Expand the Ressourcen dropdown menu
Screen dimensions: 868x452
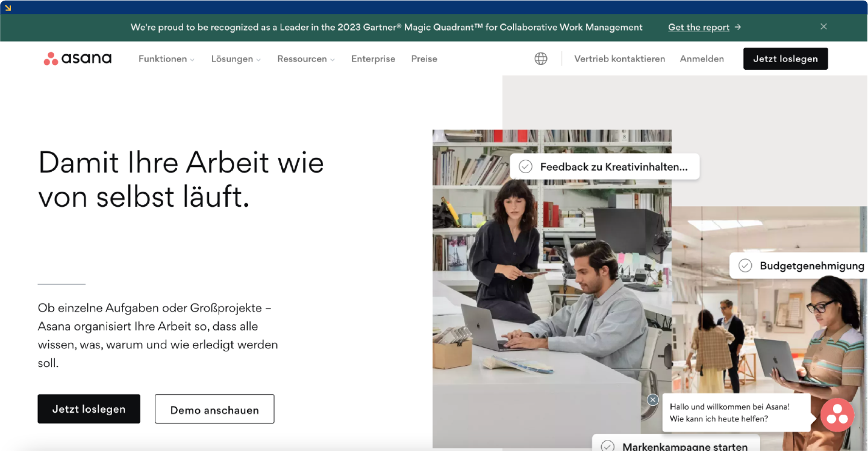click(x=306, y=59)
